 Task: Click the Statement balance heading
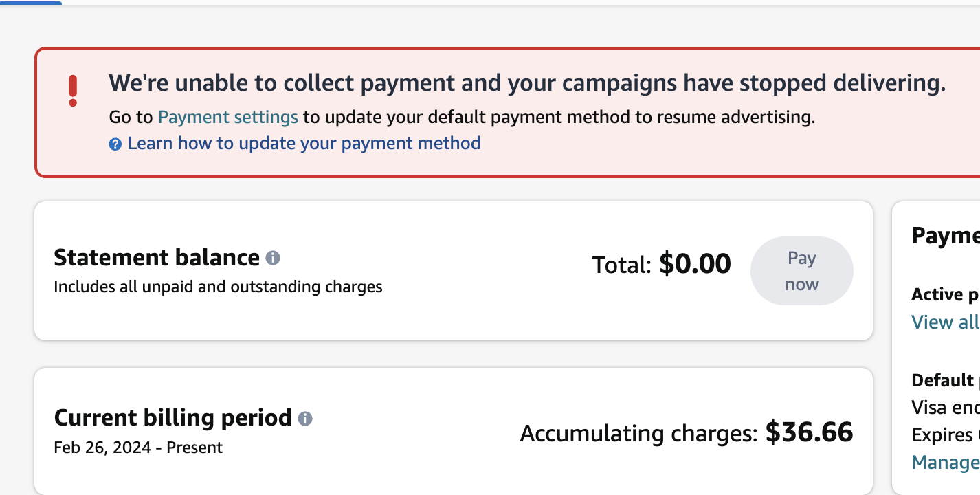[x=157, y=258]
